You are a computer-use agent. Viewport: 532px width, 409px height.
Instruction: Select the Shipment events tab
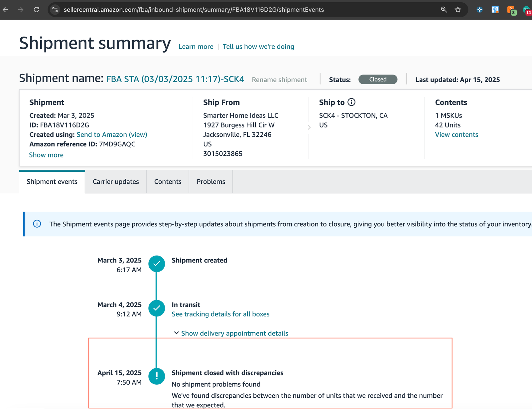coord(52,182)
